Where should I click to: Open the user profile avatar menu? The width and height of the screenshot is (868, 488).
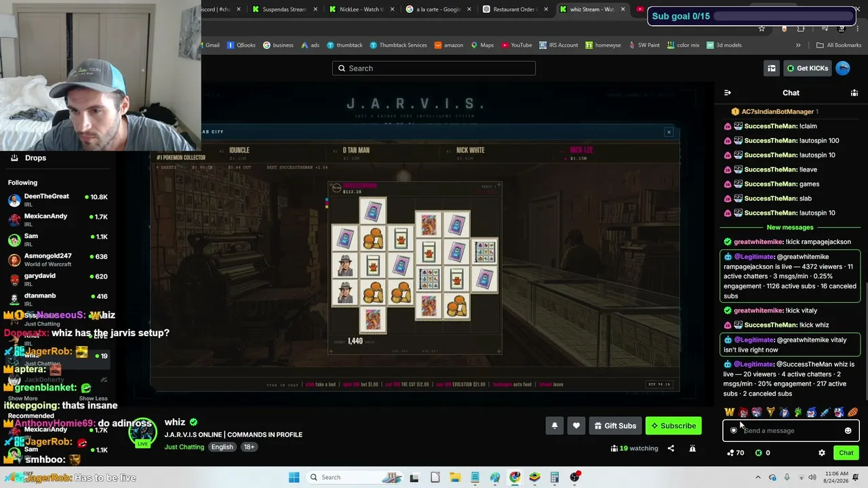click(843, 68)
